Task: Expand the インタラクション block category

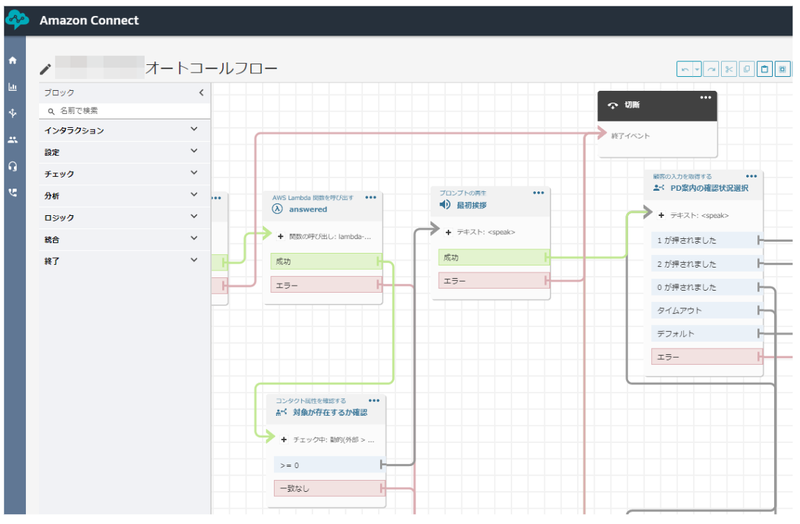Action: click(x=124, y=130)
